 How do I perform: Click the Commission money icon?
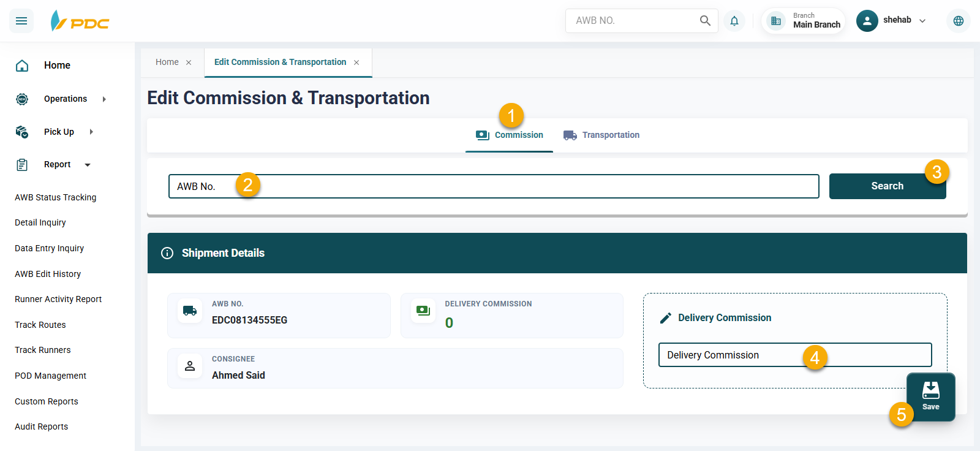[x=483, y=135]
